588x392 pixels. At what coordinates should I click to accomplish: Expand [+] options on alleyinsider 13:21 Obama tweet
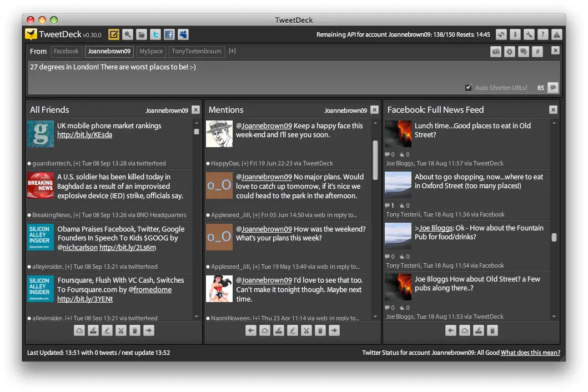tap(69, 267)
